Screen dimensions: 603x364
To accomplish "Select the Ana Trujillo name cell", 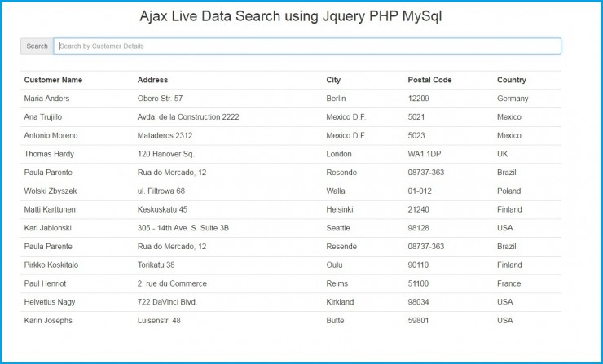I will click(42, 116).
